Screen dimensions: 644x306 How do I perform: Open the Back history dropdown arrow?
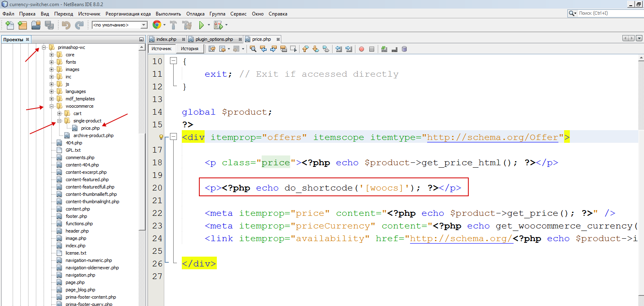click(229, 49)
